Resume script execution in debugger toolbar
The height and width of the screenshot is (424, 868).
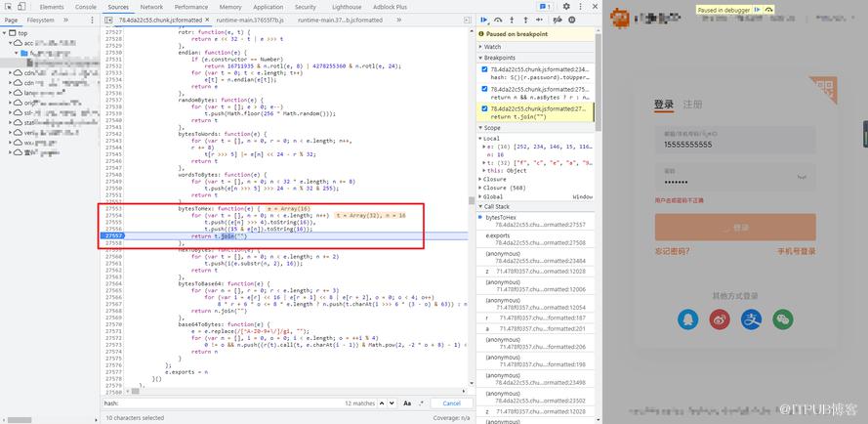coord(484,20)
